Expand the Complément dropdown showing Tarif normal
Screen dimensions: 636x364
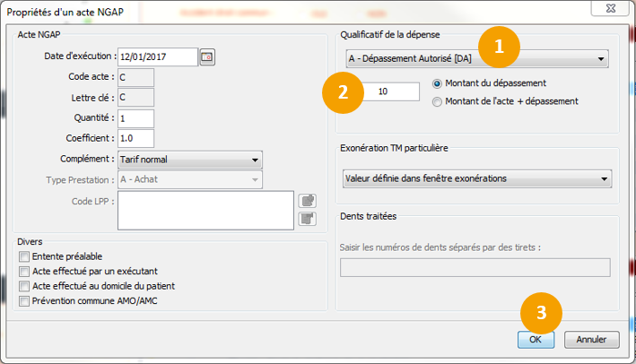click(x=190, y=160)
